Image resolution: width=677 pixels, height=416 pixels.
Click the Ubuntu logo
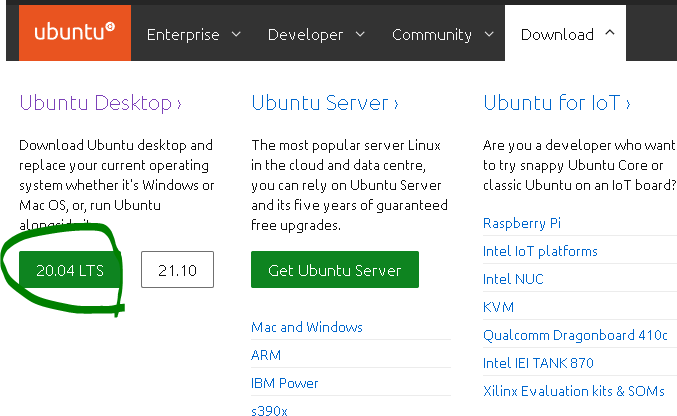[75, 33]
